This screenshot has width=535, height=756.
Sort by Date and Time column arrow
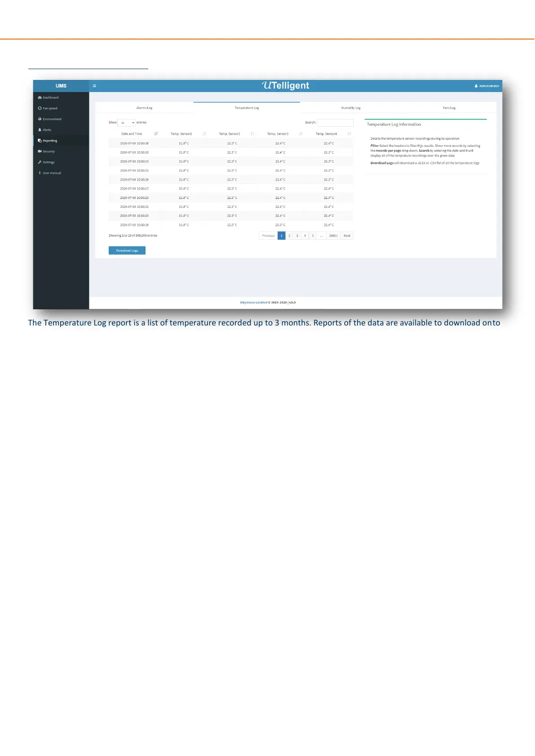click(x=156, y=134)
